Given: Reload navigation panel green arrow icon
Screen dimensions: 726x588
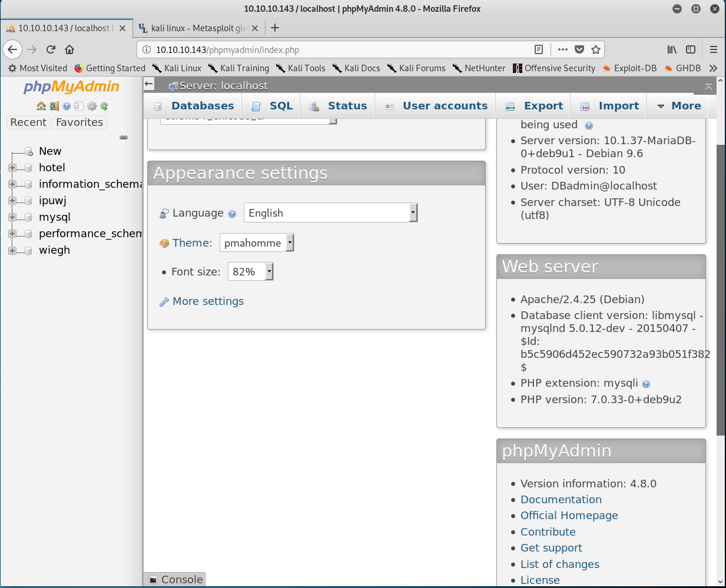Looking at the screenshot, I should (104, 106).
